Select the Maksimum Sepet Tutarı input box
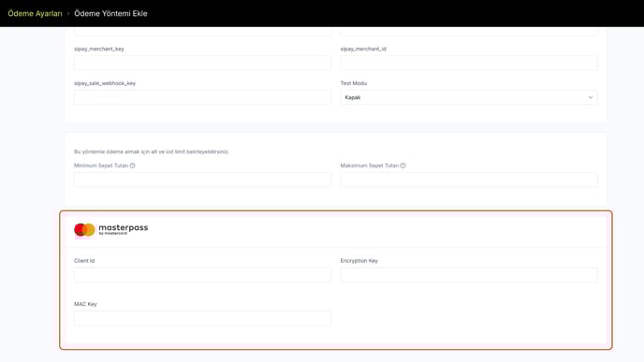Screen dimensions: 644x362 click(x=469, y=180)
